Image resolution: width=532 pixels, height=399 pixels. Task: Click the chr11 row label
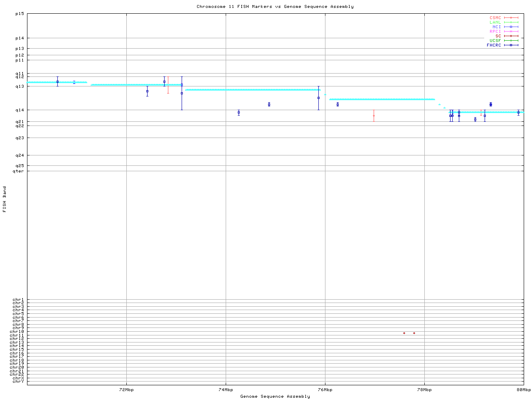(17, 335)
